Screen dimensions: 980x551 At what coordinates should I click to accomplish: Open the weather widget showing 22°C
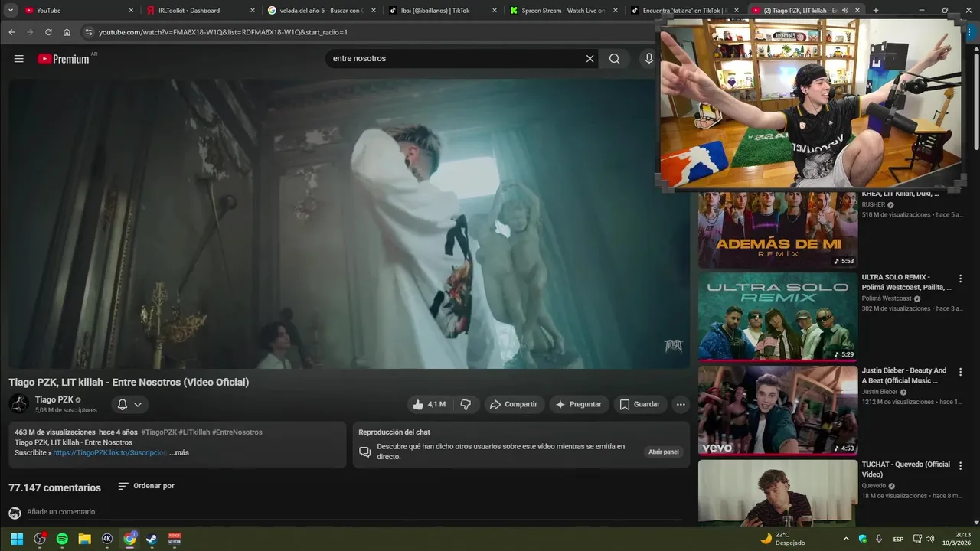pos(782,539)
